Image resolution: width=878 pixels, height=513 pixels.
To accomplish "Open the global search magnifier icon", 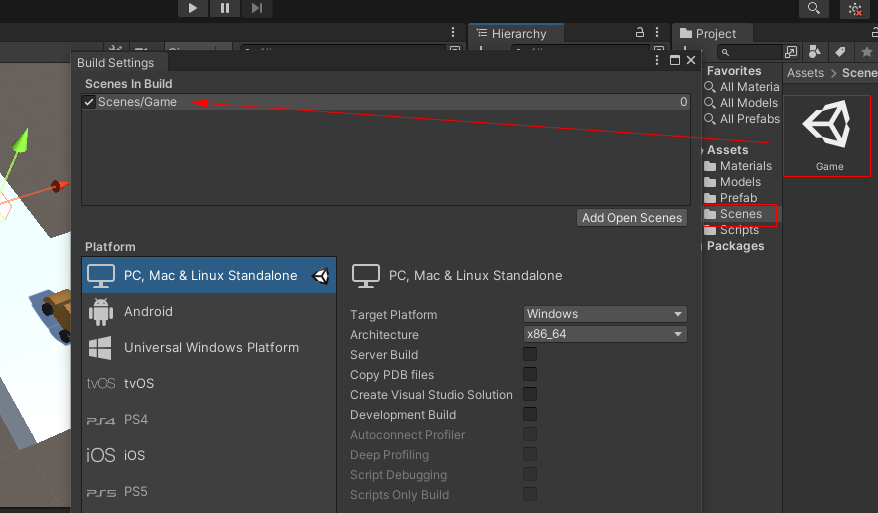I will click(x=814, y=8).
